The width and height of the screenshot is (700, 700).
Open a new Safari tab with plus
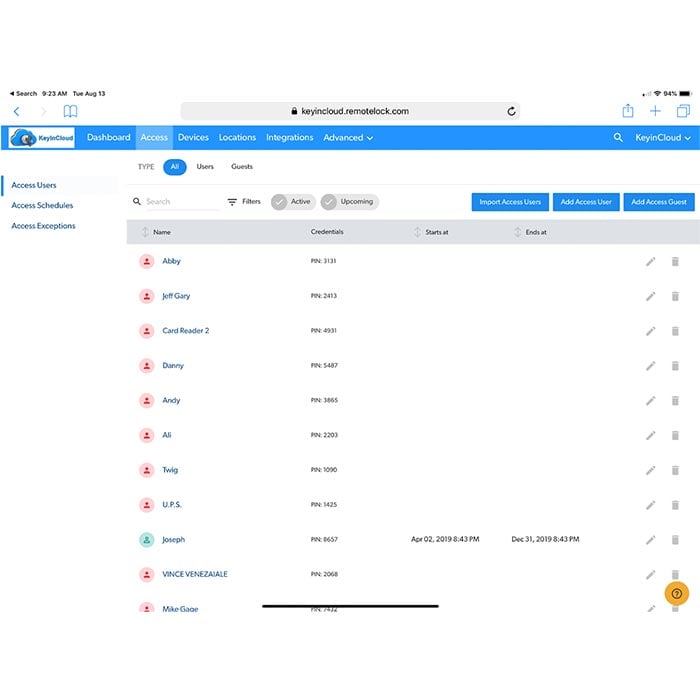[655, 111]
